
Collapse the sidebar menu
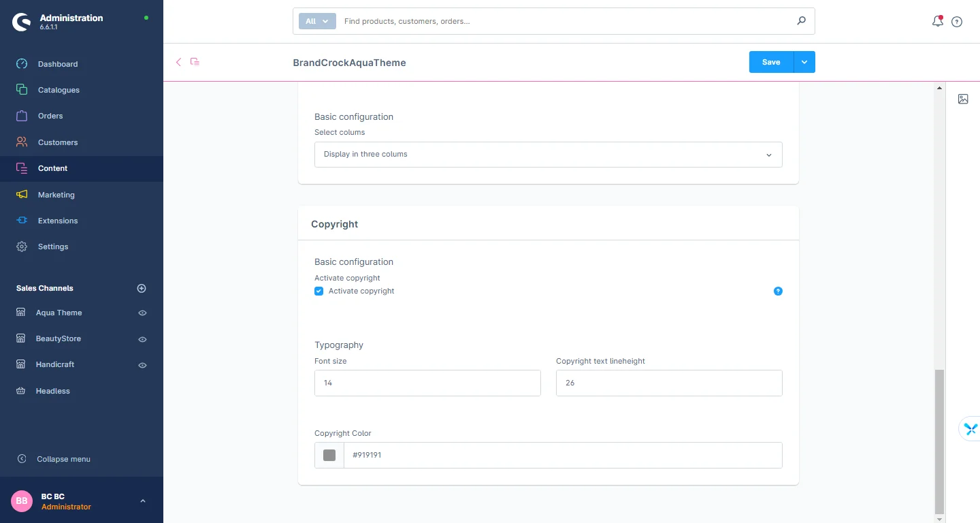pos(63,459)
